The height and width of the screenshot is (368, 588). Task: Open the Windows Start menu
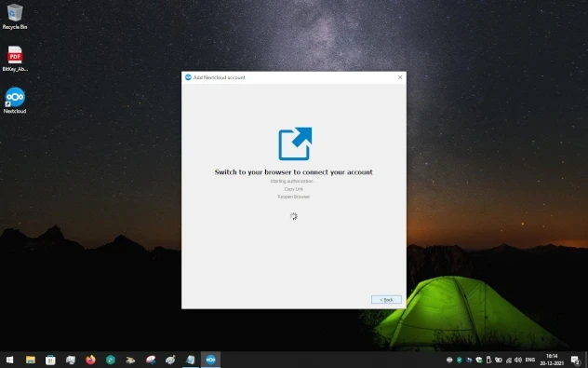[x=9, y=360]
